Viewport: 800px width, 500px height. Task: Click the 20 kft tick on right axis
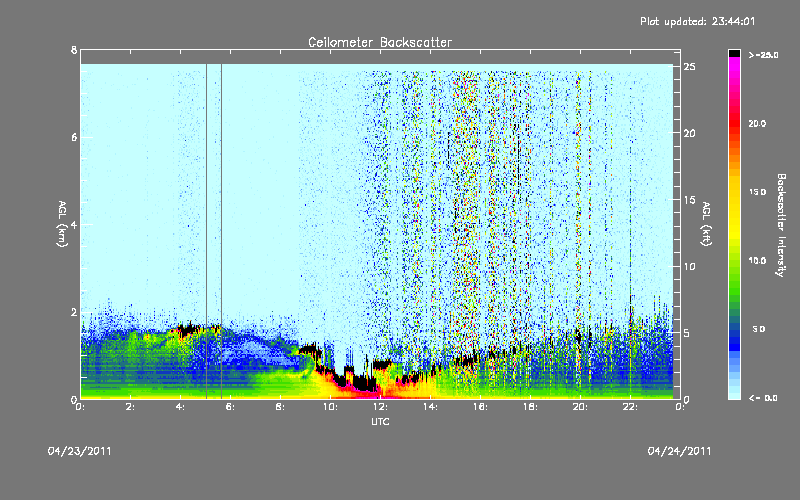689,133
